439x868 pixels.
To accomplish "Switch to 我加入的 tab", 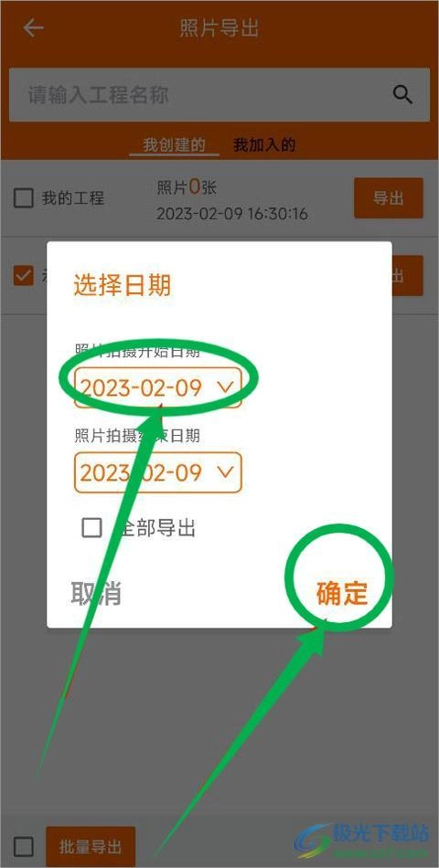I will (x=264, y=145).
